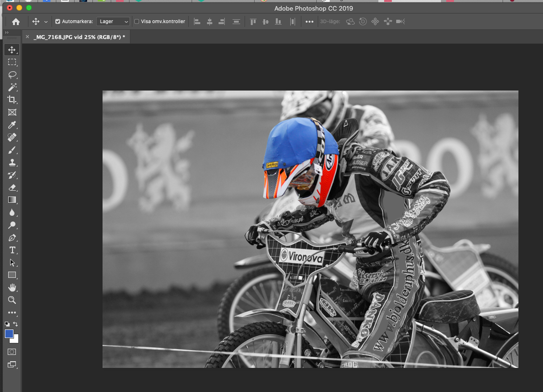Select the Blur tool
The width and height of the screenshot is (543, 392).
(x=12, y=212)
